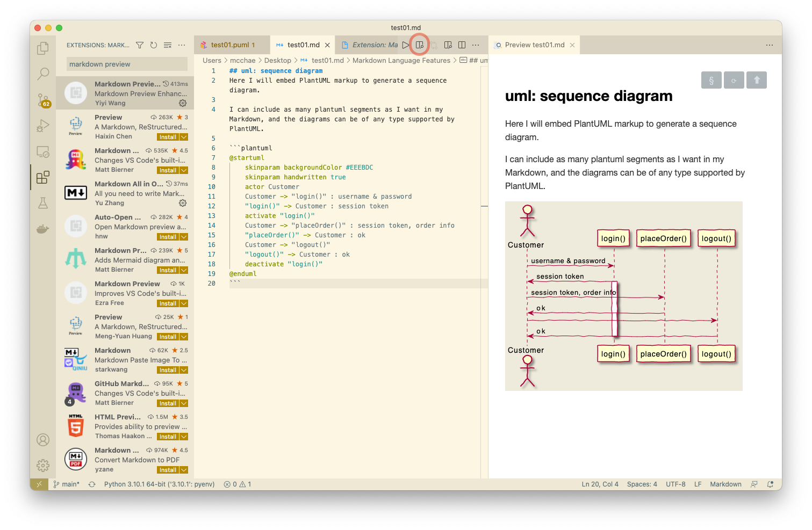Open the Docker view in activity bar
Viewport: 812px width, 530px height.
coord(43,229)
